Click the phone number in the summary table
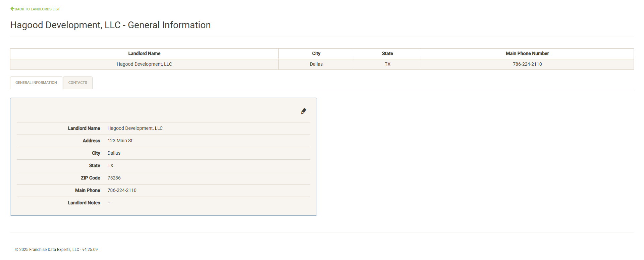 (527, 64)
